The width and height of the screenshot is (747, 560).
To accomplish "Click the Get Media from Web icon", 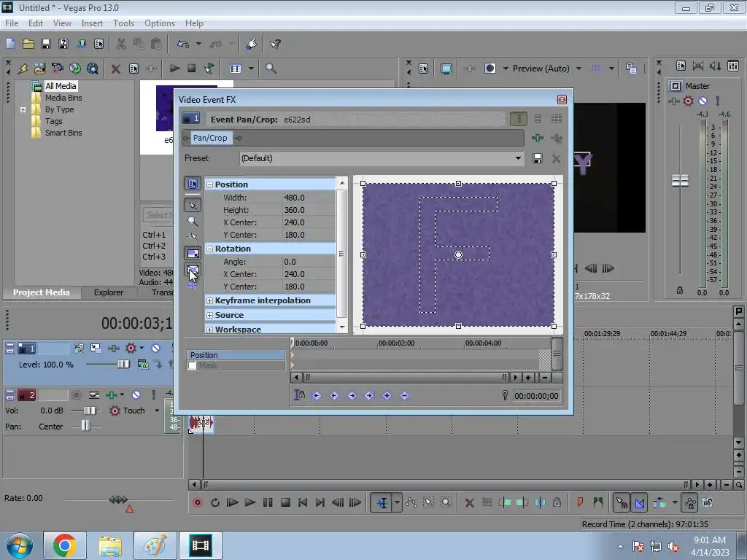I will 93,69.
